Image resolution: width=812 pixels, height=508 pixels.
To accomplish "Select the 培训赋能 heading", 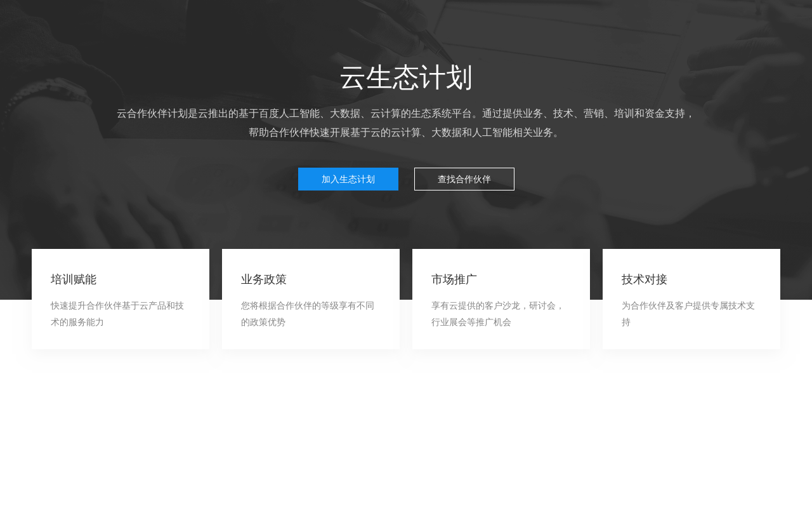I will 74,279.
